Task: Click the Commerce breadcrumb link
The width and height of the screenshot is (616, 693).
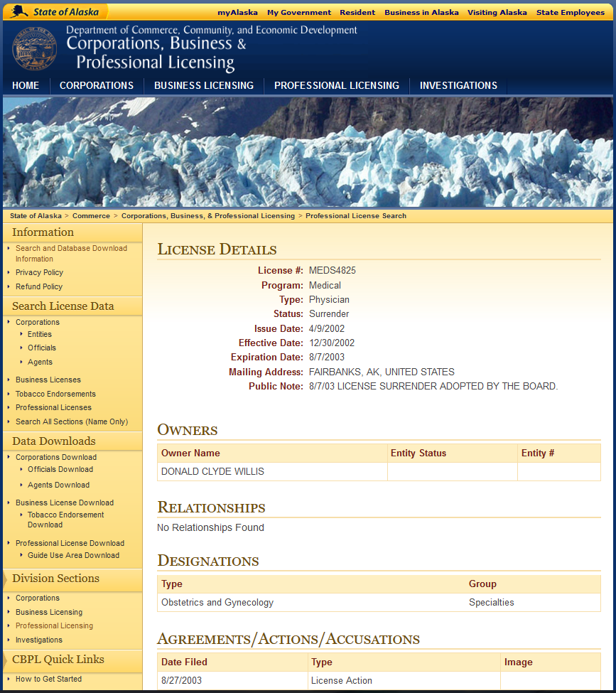Action: [x=91, y=215]
